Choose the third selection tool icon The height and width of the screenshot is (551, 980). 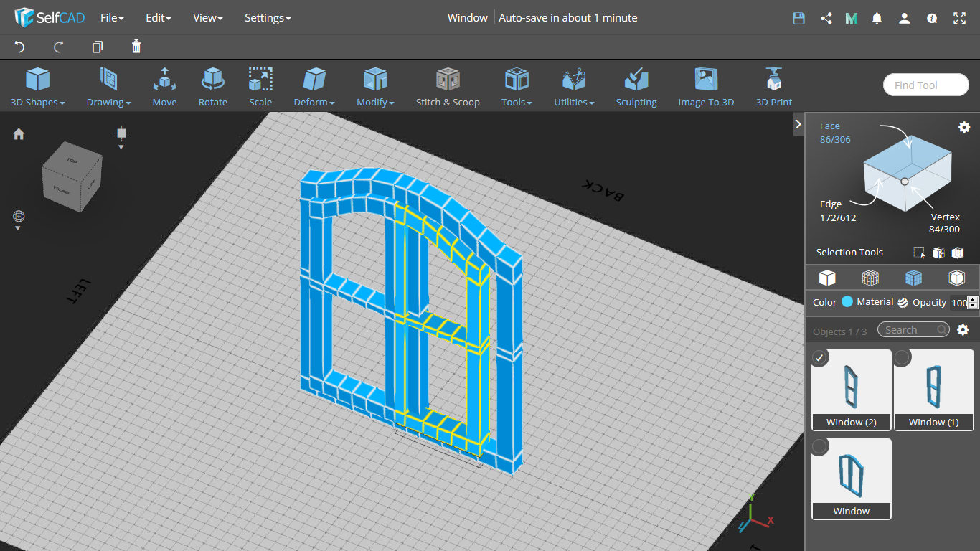coord(957,253)
